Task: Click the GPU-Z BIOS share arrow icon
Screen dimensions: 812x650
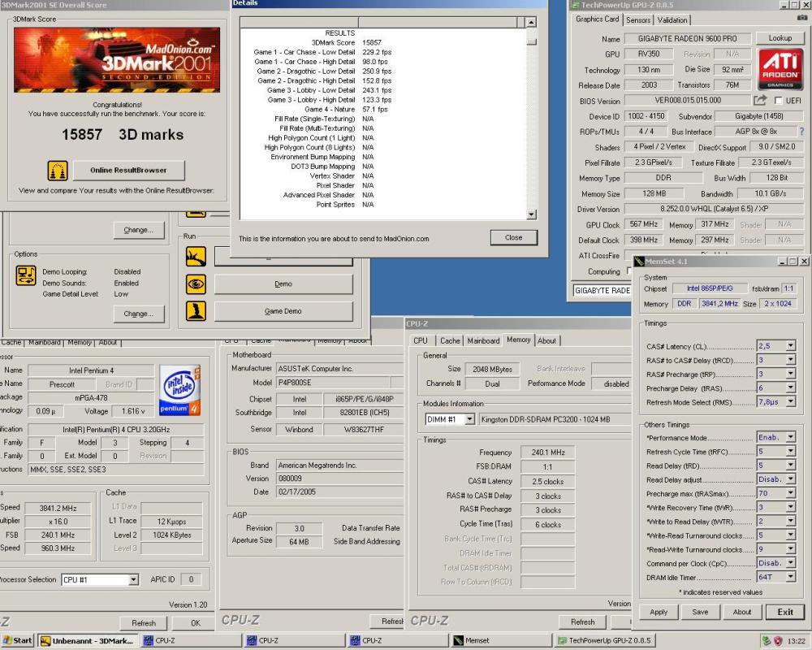Action: click(760, 101)
